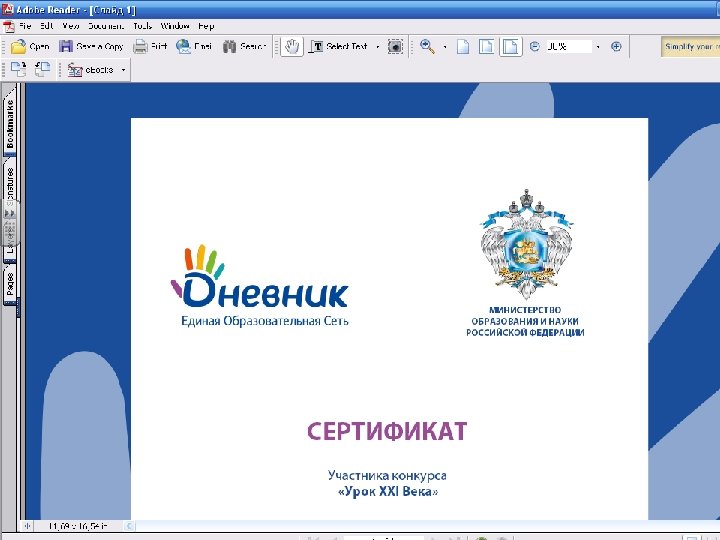Viewport: 720px width, 540px height.
Task: Activate the Select Text tool
Action: (339, 46)
